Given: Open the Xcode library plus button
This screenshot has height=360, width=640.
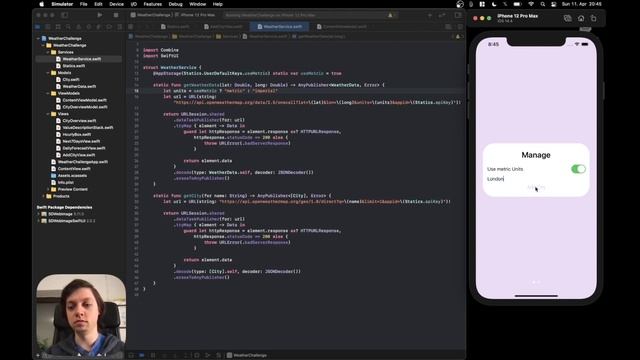Looking at the screenshot, I should (429, 15).
